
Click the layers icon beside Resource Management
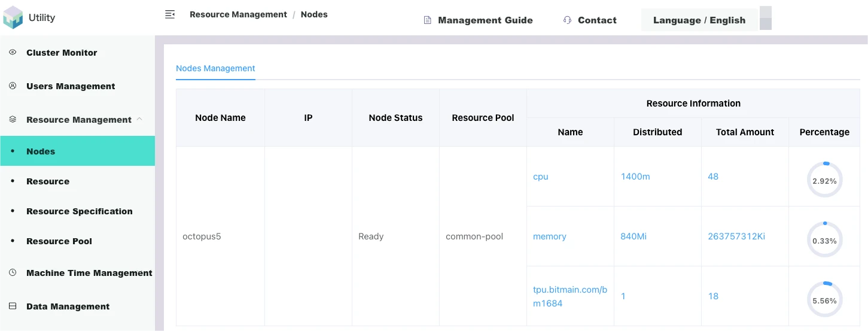click(x=13, y=120)
